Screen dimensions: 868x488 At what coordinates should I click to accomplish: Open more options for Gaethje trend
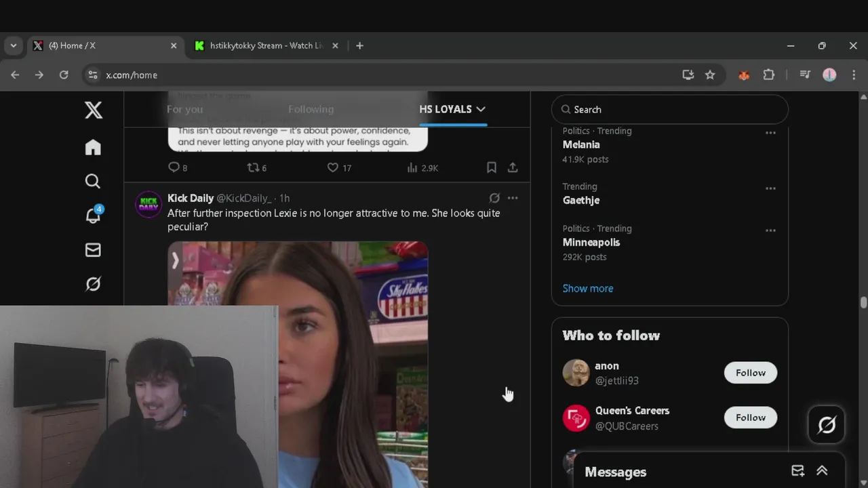[x=770, y=188]
